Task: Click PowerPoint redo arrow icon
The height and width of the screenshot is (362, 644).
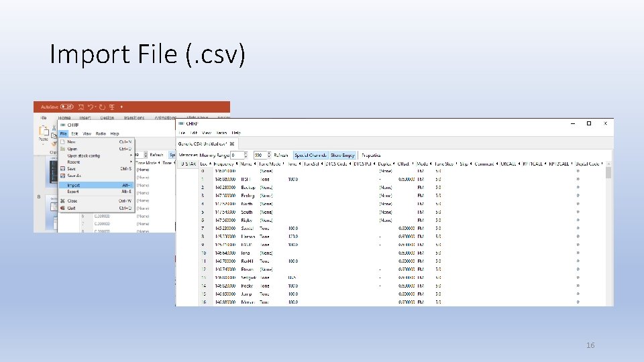Action: tap(102, 107)
